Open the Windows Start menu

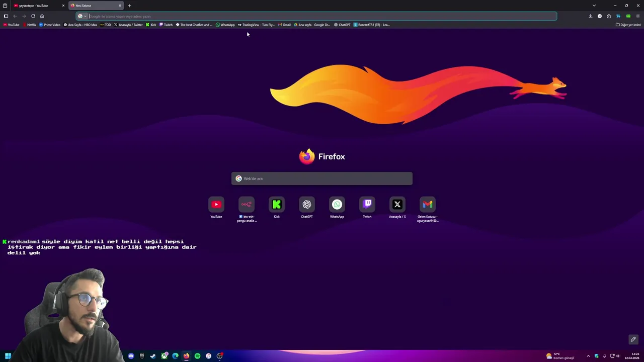tap(8, 356)
